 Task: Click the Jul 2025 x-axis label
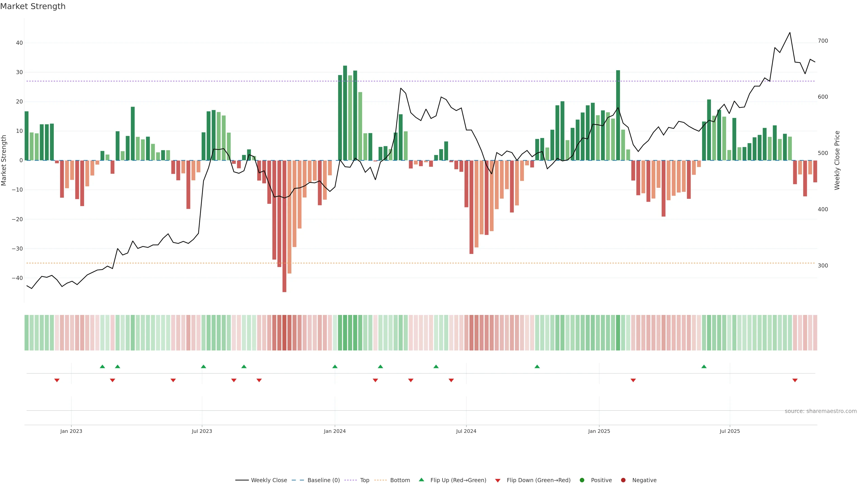(729, 431)
